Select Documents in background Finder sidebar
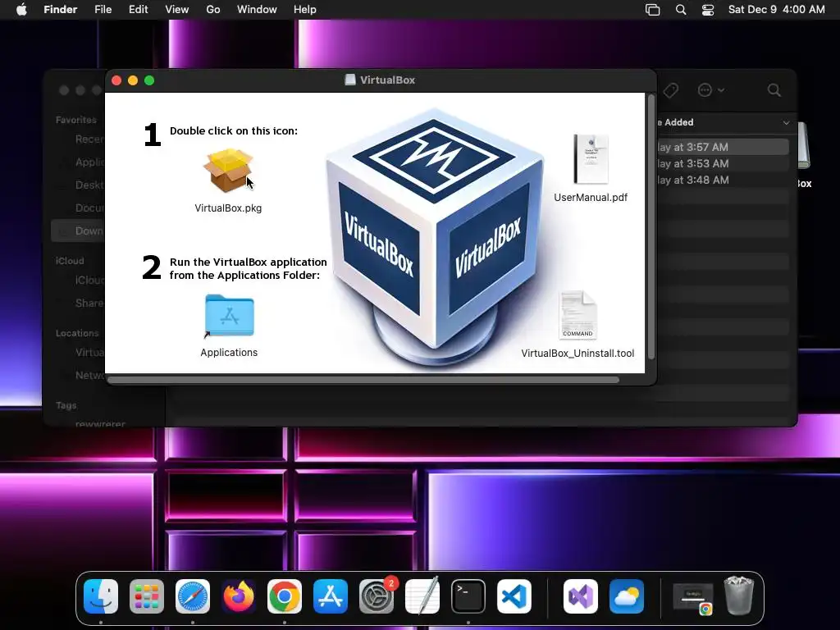The image size is (840, 630). point(78,208)
